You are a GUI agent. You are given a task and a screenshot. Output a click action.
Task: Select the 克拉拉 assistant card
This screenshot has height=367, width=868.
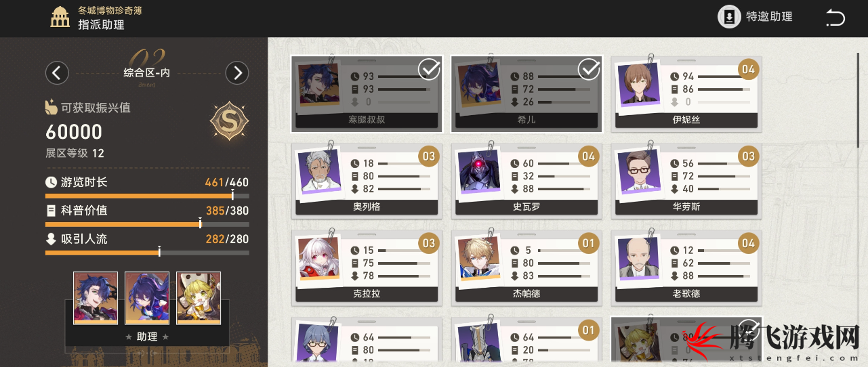pyautogui.click(x=367, y=266)
